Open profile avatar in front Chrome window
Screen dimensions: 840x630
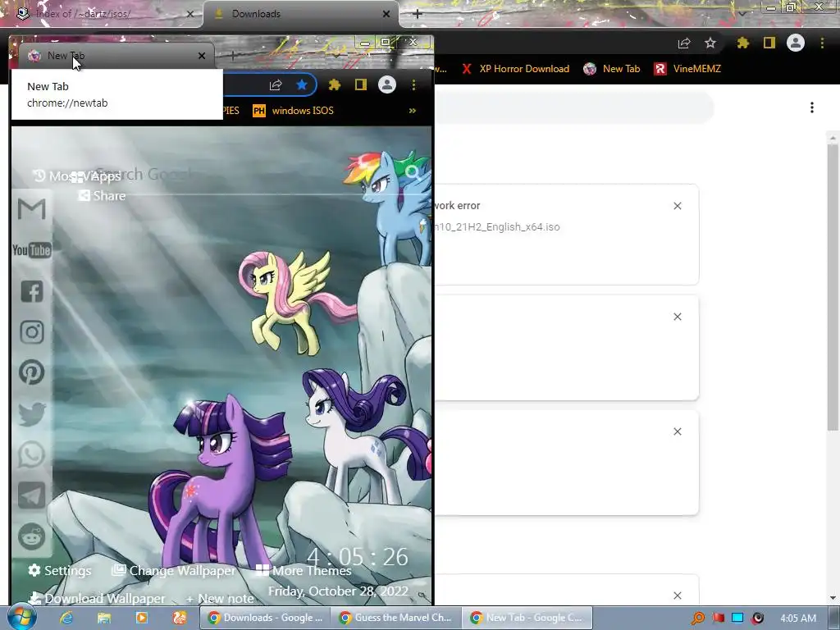pyautogui.click(x=387, y=84)
